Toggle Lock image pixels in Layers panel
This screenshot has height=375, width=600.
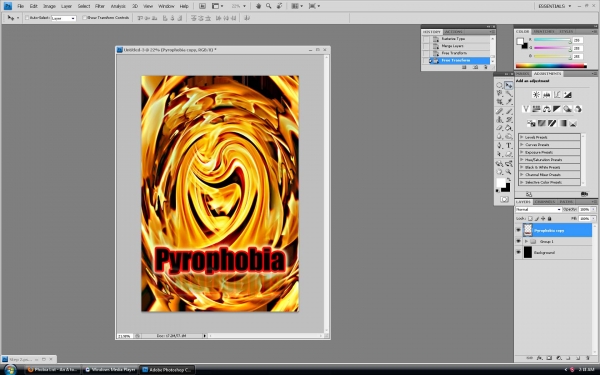537,218
